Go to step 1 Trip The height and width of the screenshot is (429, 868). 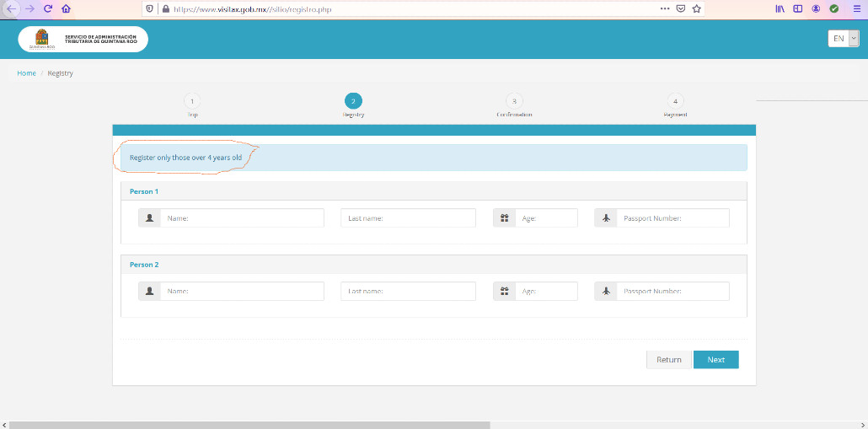click(192, 101)
